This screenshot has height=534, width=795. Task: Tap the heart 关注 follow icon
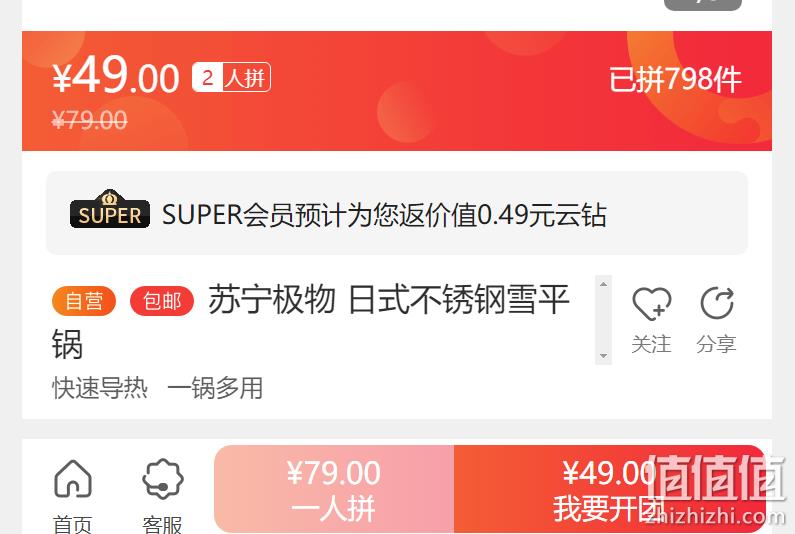point(652,303)
